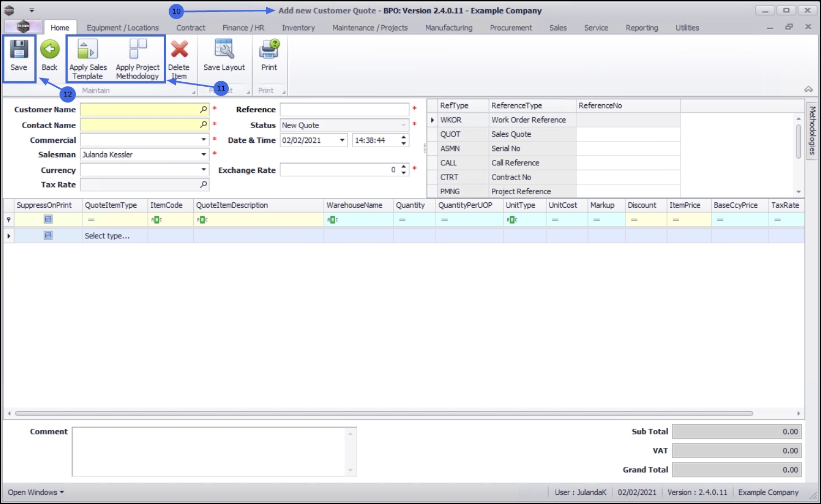Expand the Methodologies side panel

812,130
